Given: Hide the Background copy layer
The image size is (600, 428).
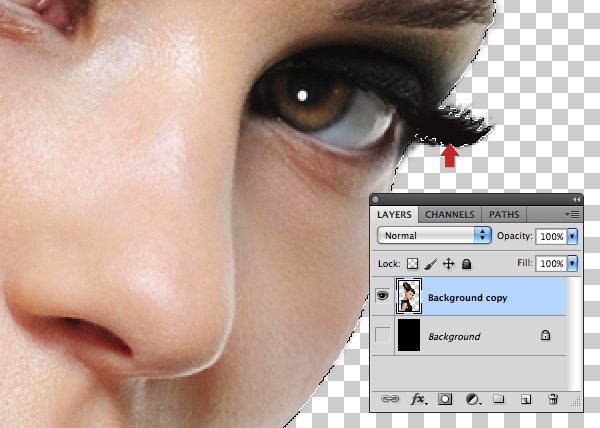Looking at the screenshot, I should pyautogui.click(x=383, y=296).
